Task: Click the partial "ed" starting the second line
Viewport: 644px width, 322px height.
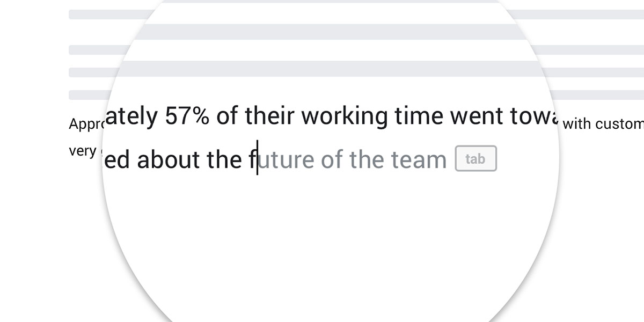Action: tap(117, 160)
